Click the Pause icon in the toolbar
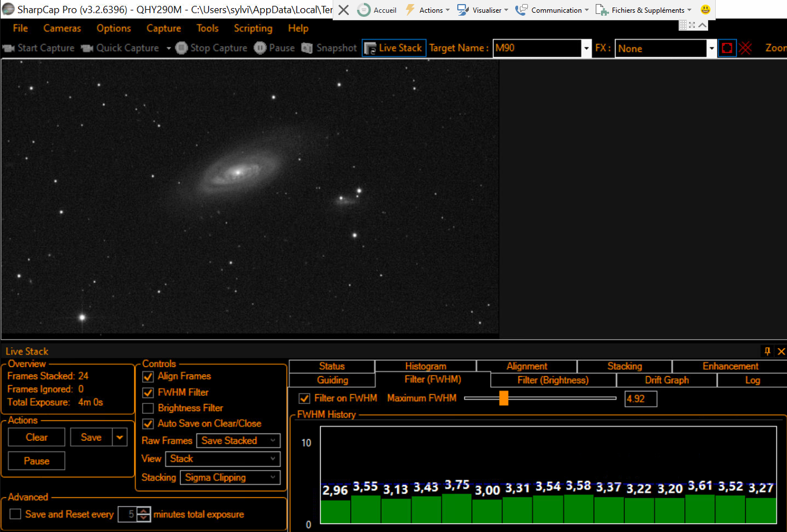 coord(260,48)
